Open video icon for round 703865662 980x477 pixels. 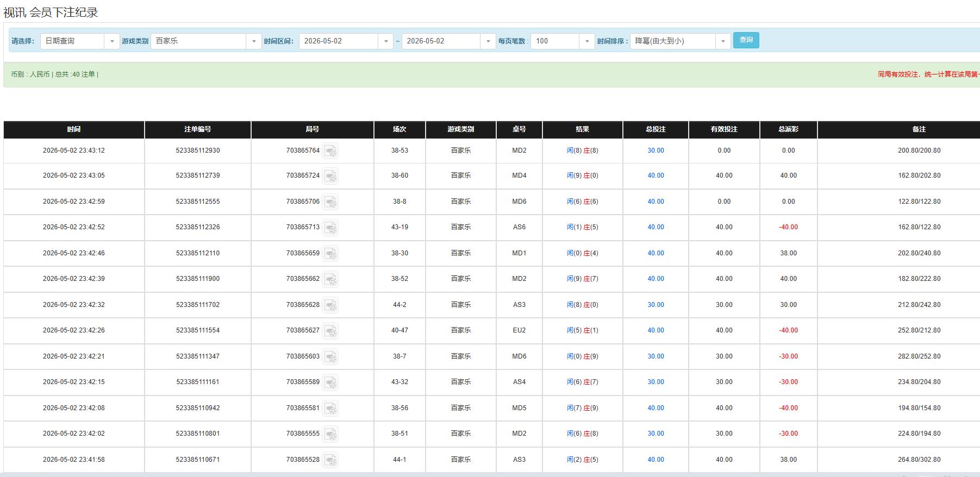[330, 279]
